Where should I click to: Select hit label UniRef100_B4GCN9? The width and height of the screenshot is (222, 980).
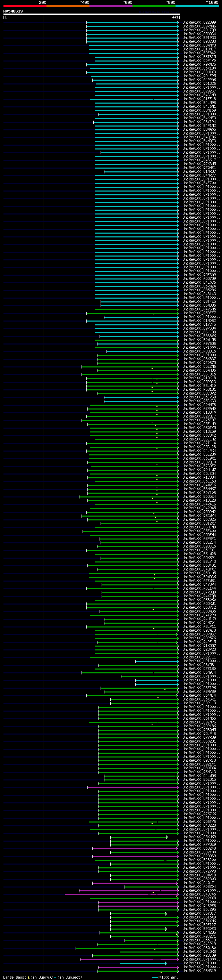199,95
